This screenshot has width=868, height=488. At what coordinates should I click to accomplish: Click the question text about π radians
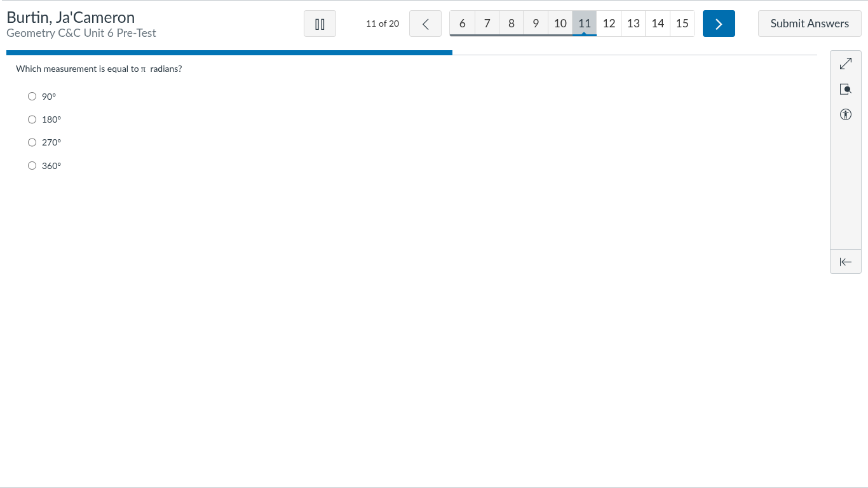point(98,69)
